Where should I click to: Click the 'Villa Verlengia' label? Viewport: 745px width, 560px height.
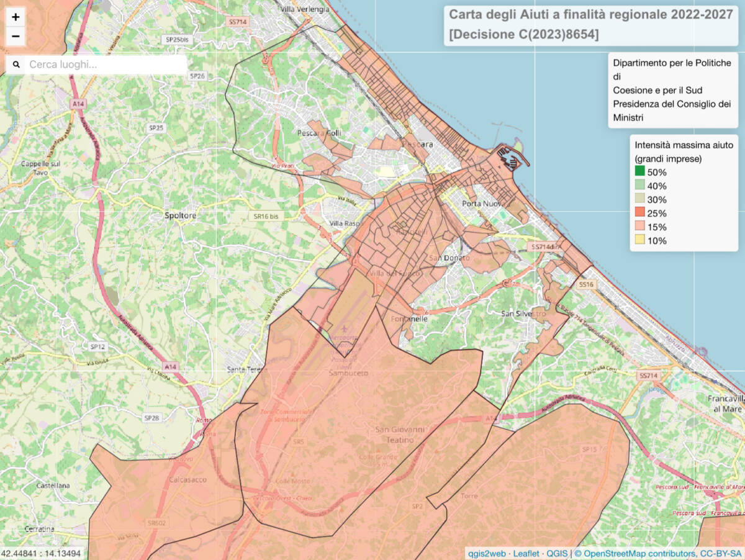pyautogui.click(x=305, y=9)
